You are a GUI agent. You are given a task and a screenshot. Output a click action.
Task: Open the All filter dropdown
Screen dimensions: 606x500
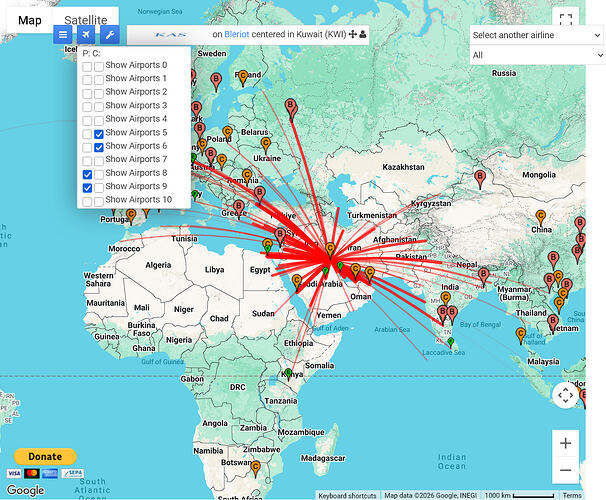point(536,55)
